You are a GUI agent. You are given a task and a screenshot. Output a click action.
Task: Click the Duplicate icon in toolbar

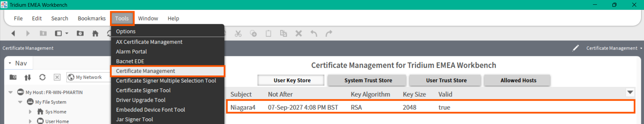coord(284,33)
